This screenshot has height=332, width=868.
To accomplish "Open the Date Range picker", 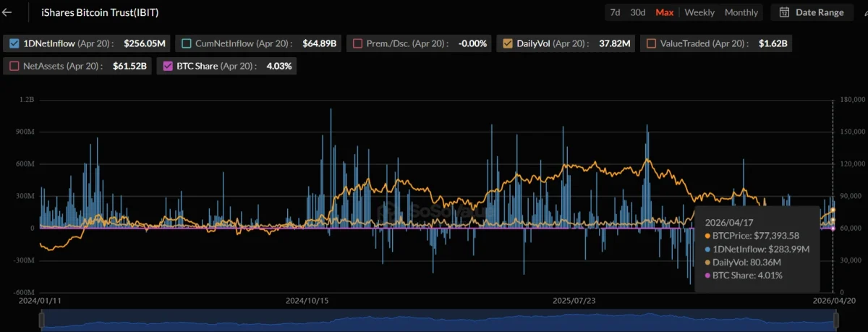I will pyautogui.click(x=812, y=12).
